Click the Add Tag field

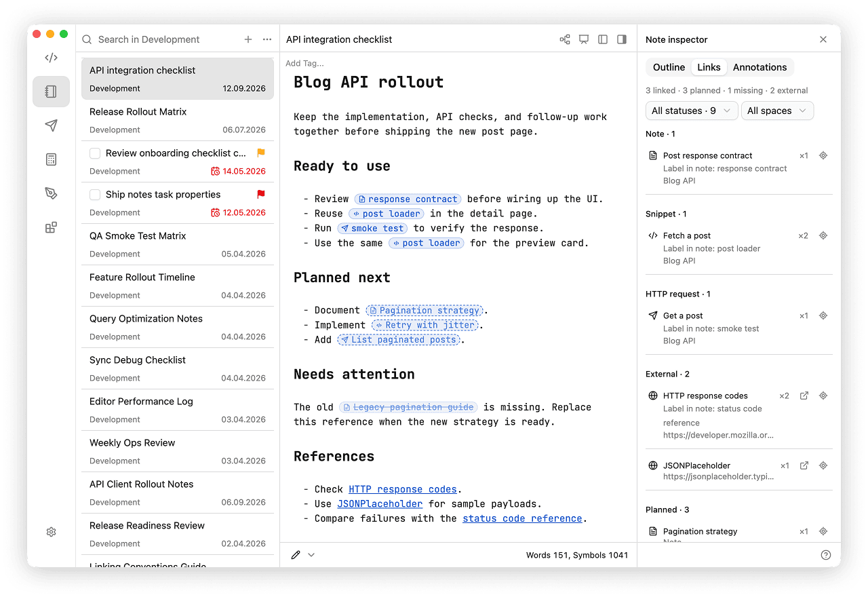tap(304, 63)
